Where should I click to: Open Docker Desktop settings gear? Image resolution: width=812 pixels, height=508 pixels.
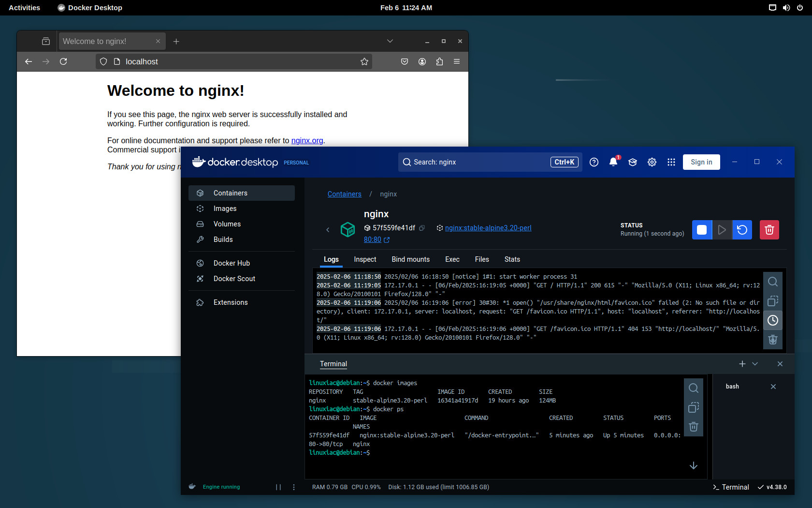[x=652, y=162]
